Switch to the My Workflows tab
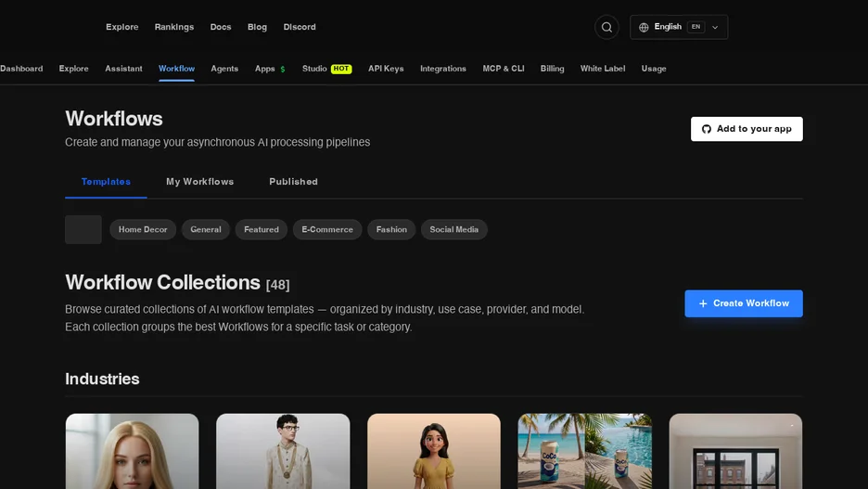 [x=199, y=182]
